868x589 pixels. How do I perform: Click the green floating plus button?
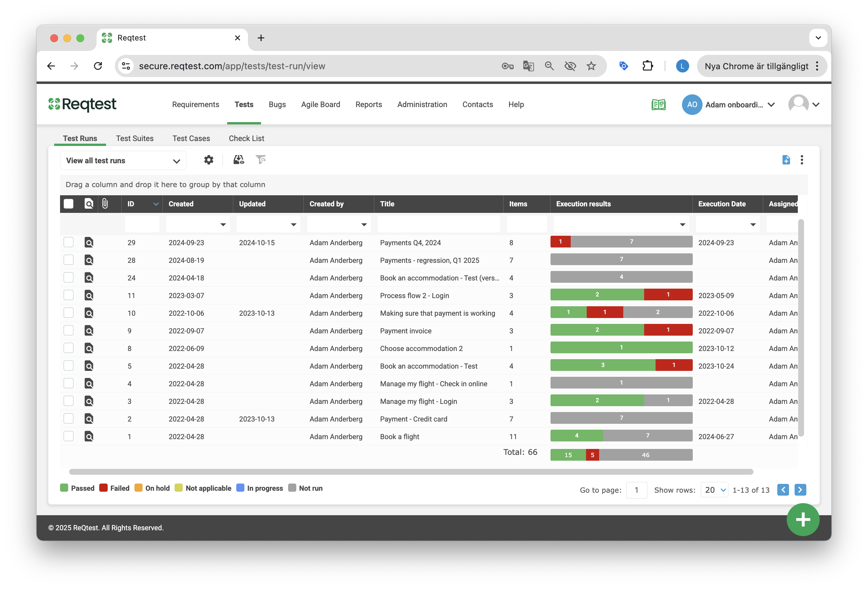tap(803, 519)
